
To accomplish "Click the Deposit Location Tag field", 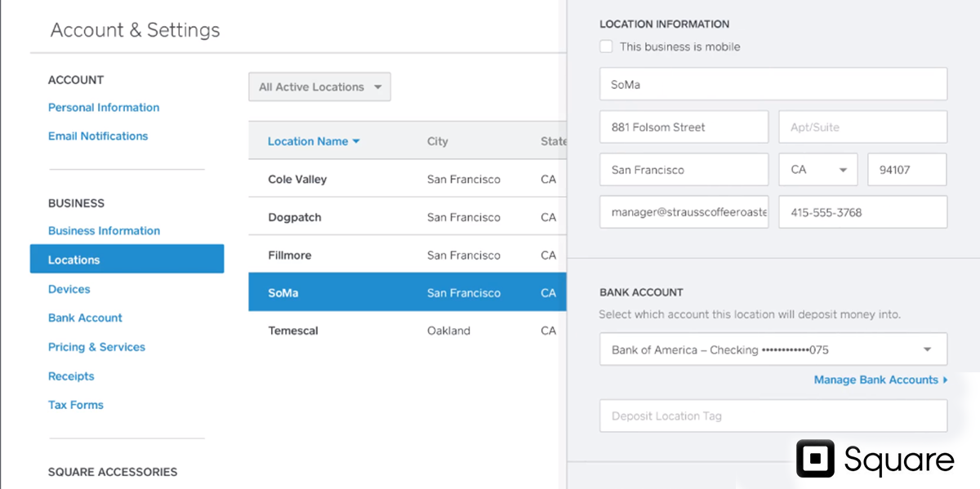I will [773, 416].
